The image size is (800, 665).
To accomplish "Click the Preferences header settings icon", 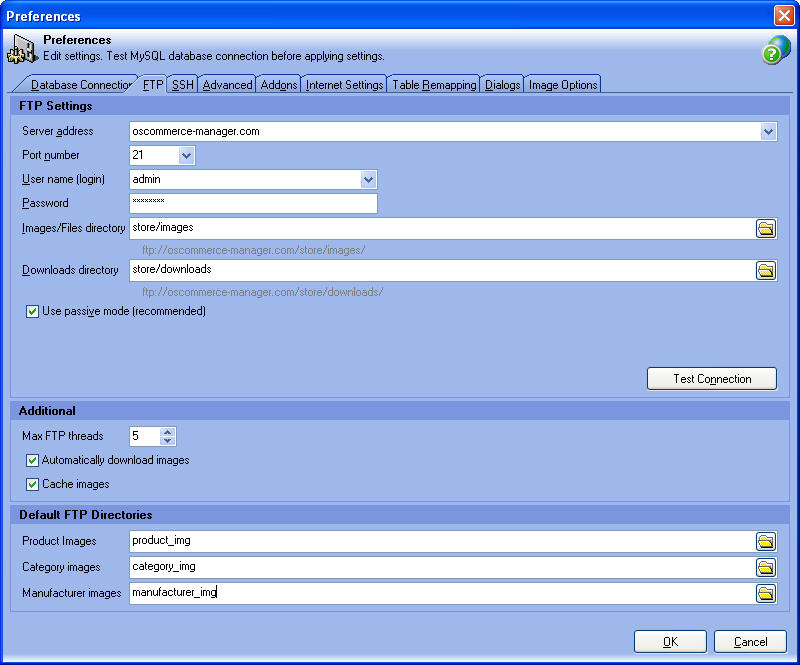I will pos(22,48).
